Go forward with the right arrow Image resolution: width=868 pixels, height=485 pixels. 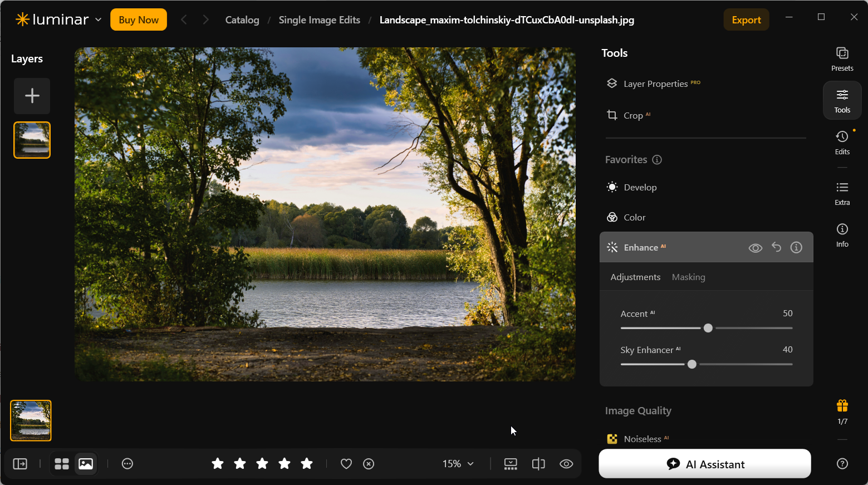tap(205, 20)
